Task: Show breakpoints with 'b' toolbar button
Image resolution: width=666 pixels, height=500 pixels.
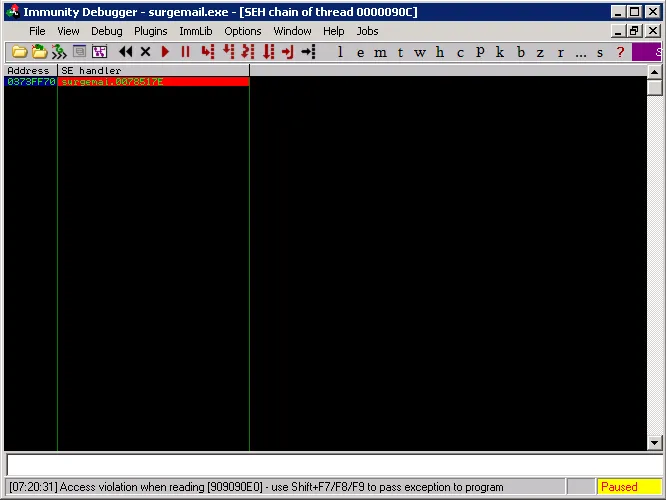Action: coord(520,52)
